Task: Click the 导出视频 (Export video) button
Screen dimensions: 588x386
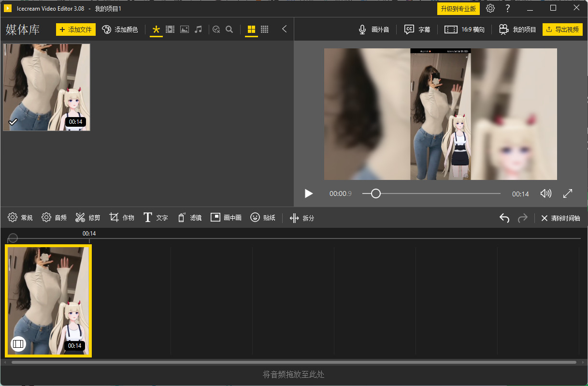Action: coord(562,30)
